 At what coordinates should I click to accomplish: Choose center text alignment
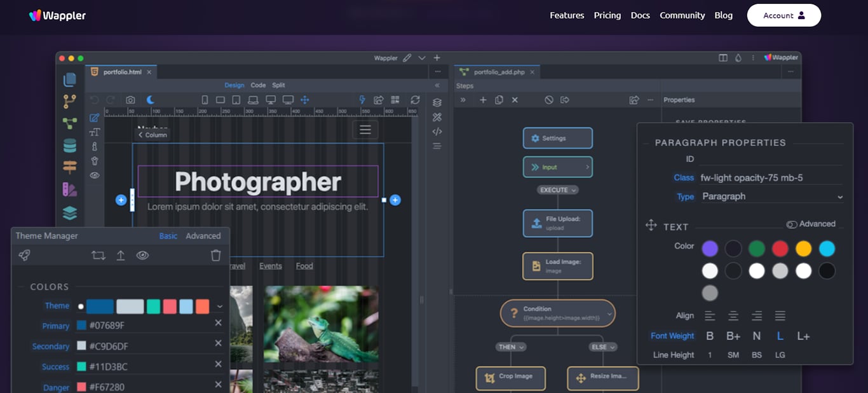(x=733, y=315)
